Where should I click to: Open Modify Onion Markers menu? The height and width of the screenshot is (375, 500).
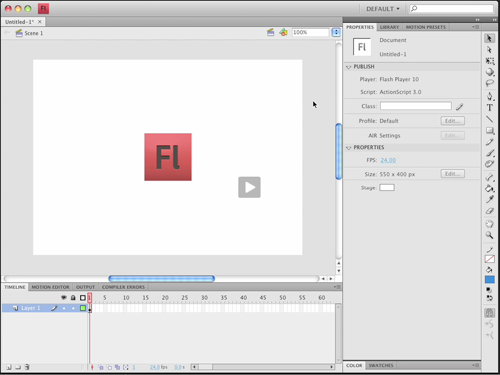pyautogui.click(x=126, y=367)
